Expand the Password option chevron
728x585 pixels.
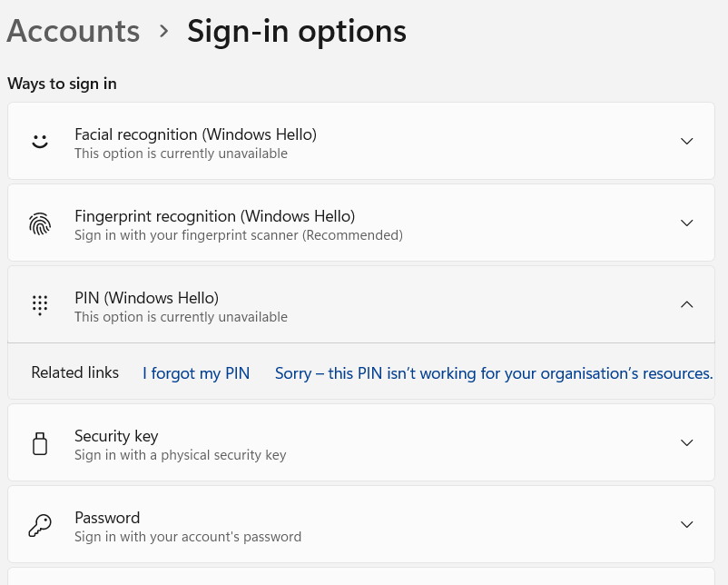click(x=686, y=525)
